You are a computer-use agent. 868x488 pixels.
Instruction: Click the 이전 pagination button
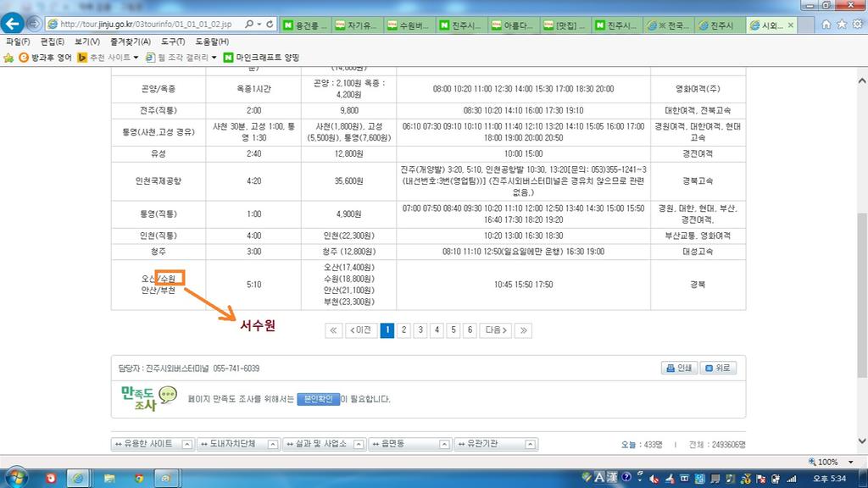pyautogui.click(x=361, y=330)
